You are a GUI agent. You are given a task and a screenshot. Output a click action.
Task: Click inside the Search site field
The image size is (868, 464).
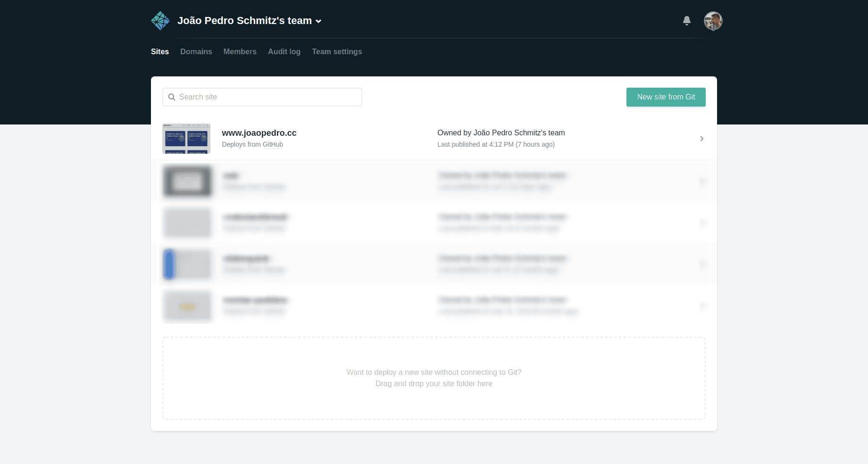(262, 97)
